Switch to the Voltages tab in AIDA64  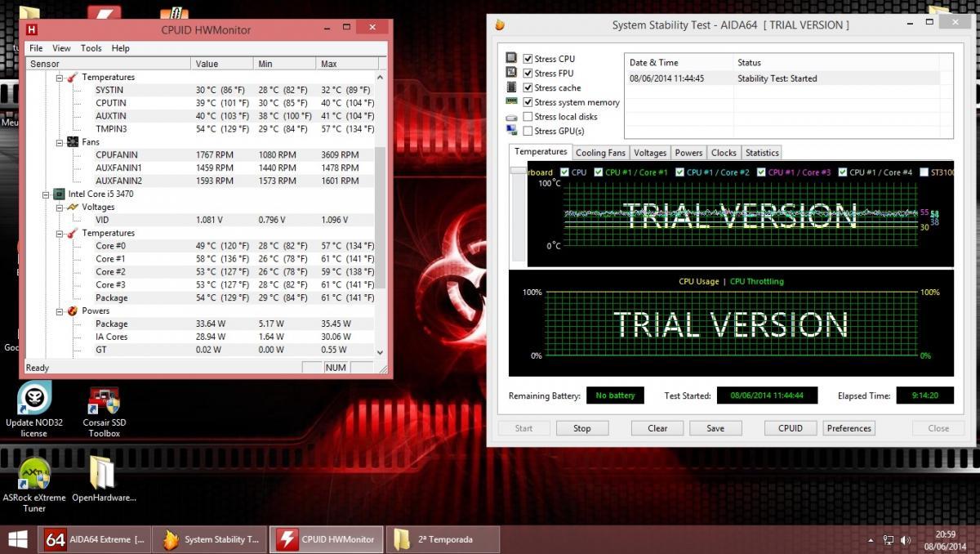[x=650, y=153]
